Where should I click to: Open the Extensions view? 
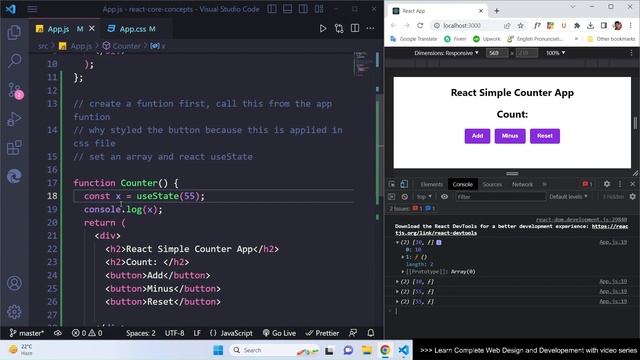tap(14, 148)
